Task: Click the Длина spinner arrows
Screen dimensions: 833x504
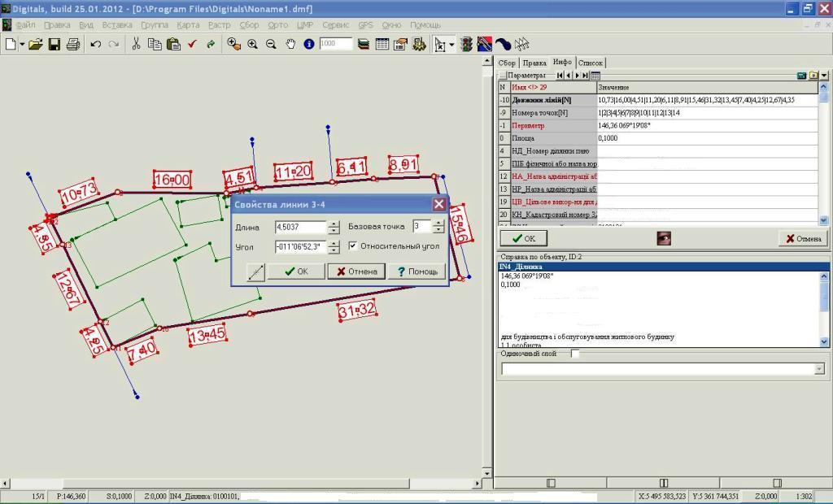Action: pyautogui.click(x=334, y=227)
